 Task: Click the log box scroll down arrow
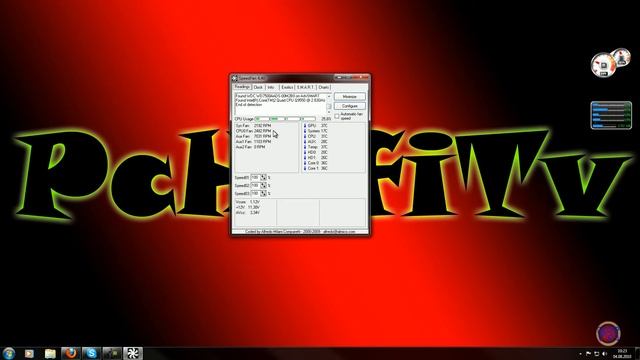pyautogui.click(x=329, y=112)
